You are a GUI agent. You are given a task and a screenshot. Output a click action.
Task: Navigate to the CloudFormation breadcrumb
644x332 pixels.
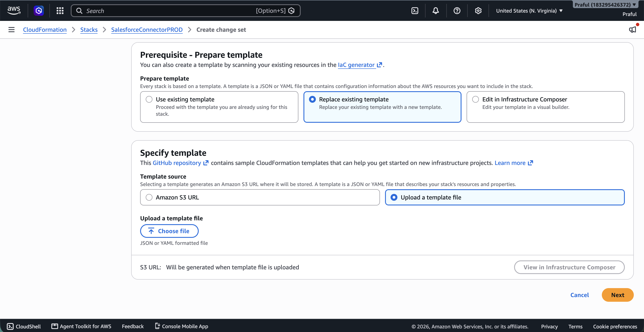pos(45,30)
